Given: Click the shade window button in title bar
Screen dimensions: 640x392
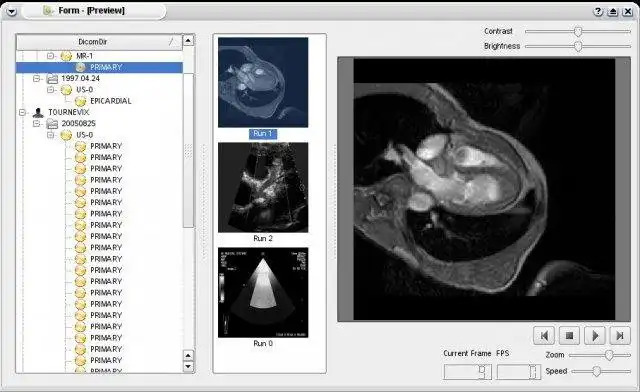Looking at the screenshot, I should (613, 11).
